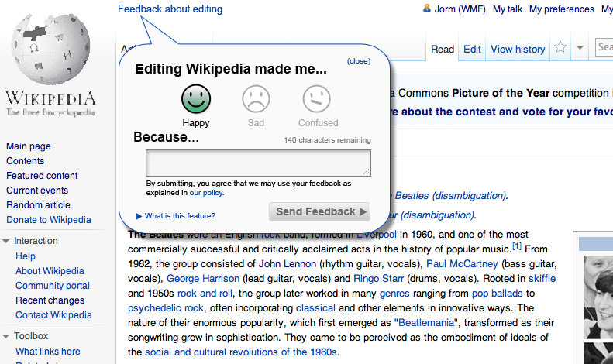Click the search box at top right
Screen dimensions: 613x364
[x=604, y=47]
